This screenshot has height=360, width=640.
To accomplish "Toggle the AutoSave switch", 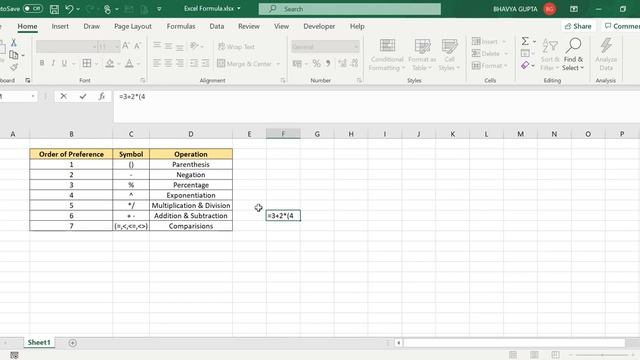I will coord(33,9).
